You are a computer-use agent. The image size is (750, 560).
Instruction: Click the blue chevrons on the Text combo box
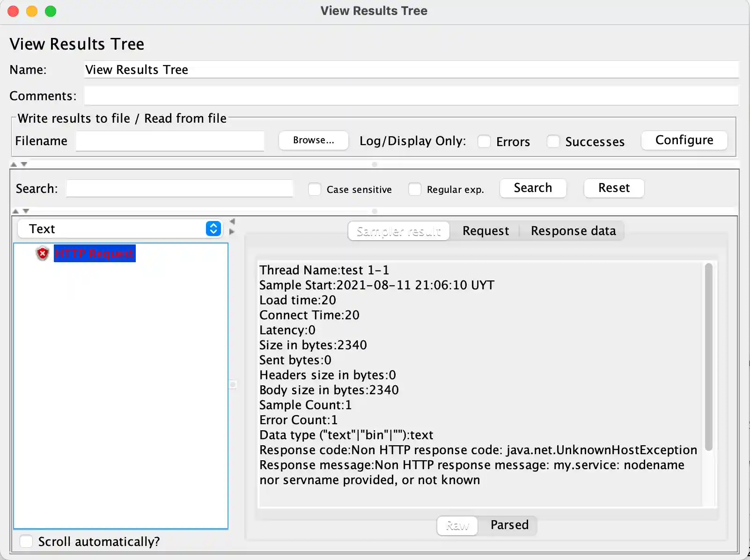tap(213, 228)
